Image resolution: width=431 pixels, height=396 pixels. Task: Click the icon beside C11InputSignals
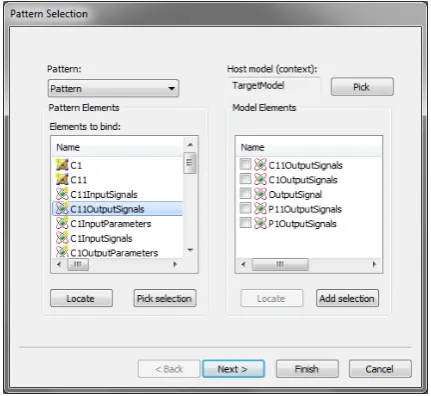pos(62,194)
